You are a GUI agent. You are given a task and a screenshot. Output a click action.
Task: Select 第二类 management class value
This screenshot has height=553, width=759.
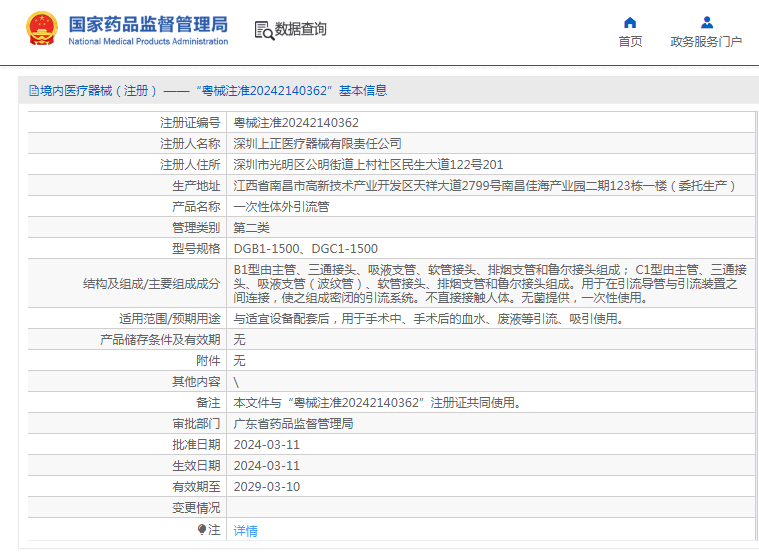coord(251,228)
